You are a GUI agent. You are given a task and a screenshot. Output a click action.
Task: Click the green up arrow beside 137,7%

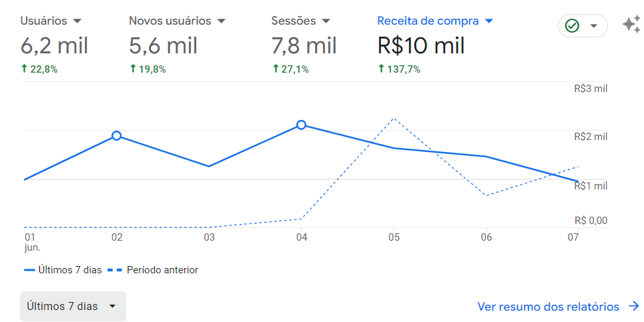click(x=382, y=69)
